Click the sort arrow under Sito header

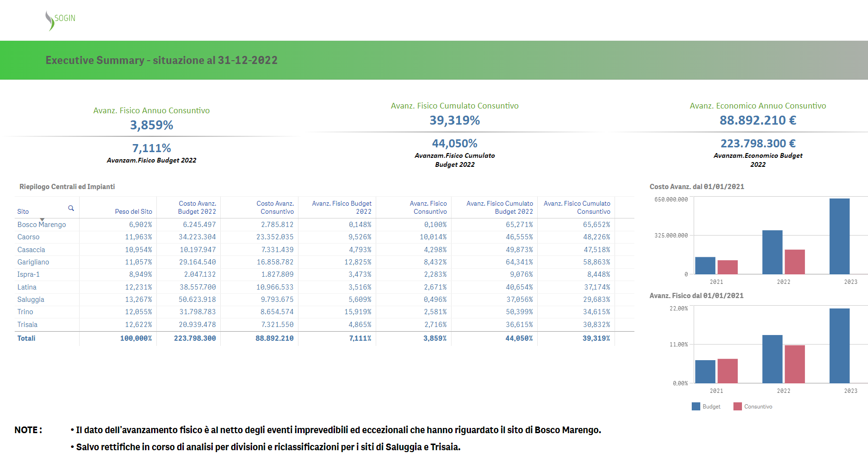[x=42, y=219]
